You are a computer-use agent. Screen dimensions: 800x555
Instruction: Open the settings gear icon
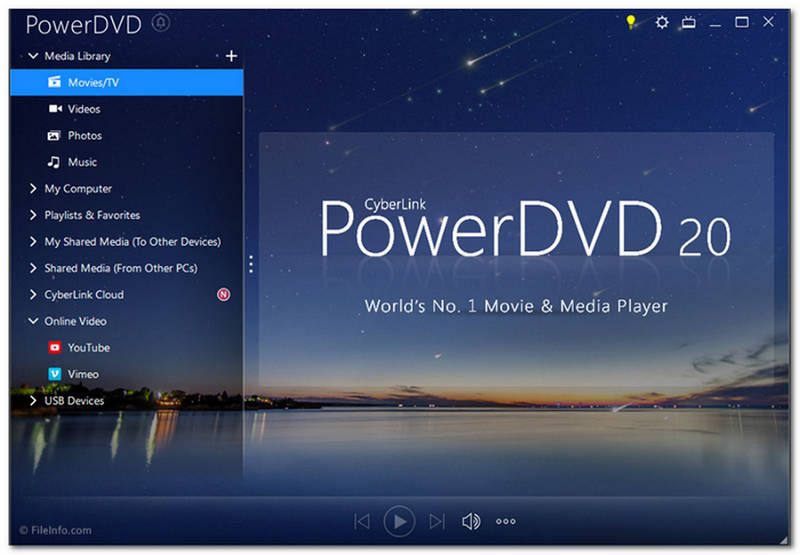click(x=662, y=22)
